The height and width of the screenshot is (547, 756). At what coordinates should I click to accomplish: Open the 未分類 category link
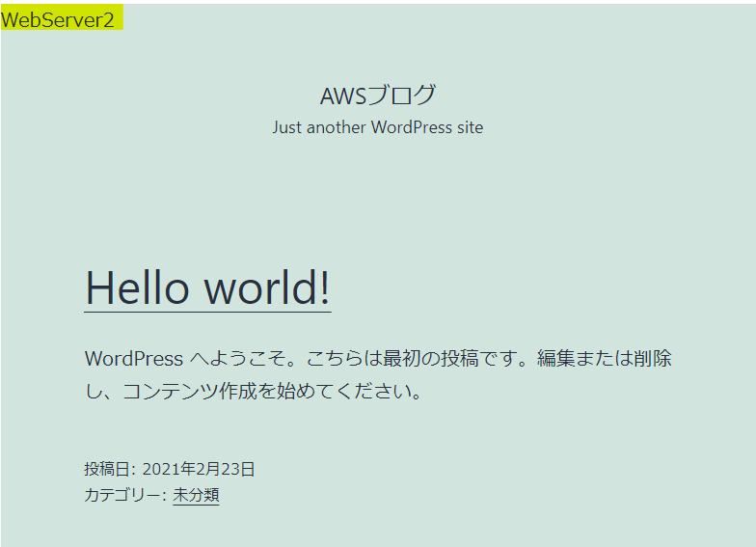point(196,495)
